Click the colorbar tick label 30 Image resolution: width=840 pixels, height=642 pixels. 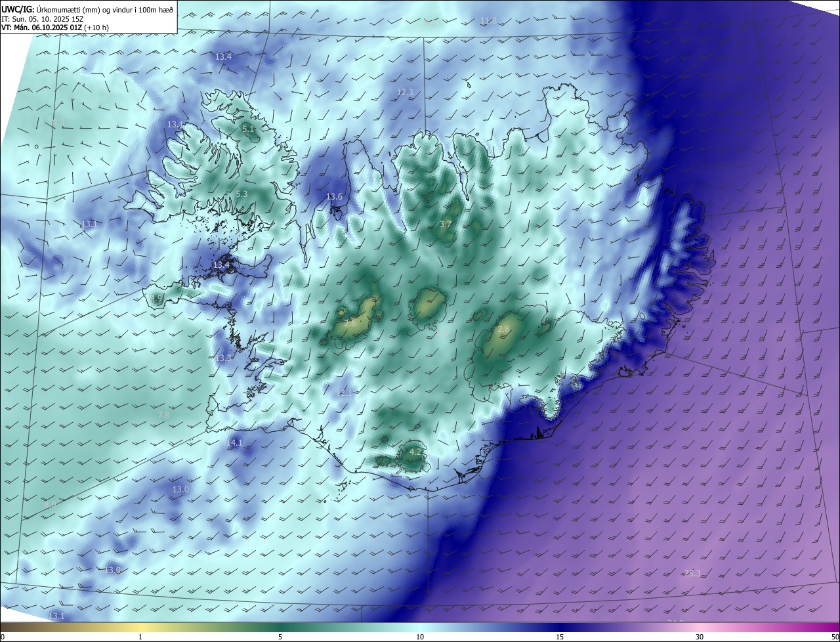tap(700, 637)
